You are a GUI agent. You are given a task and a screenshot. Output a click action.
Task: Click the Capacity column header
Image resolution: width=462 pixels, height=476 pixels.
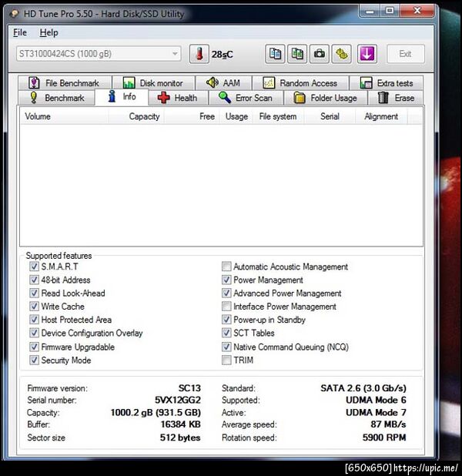click(136, 116)
